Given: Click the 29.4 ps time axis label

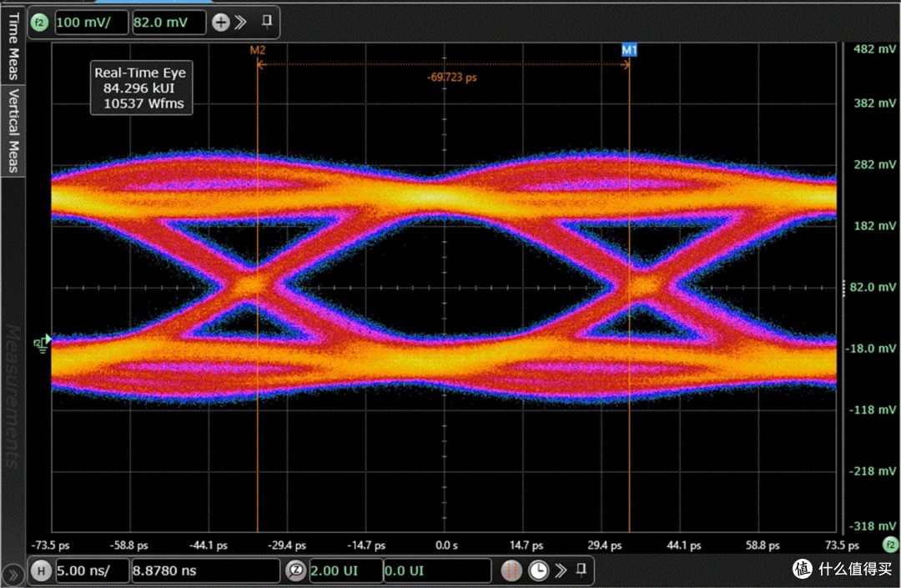Looking at the screenshot, I should click(x=604, y=545).
